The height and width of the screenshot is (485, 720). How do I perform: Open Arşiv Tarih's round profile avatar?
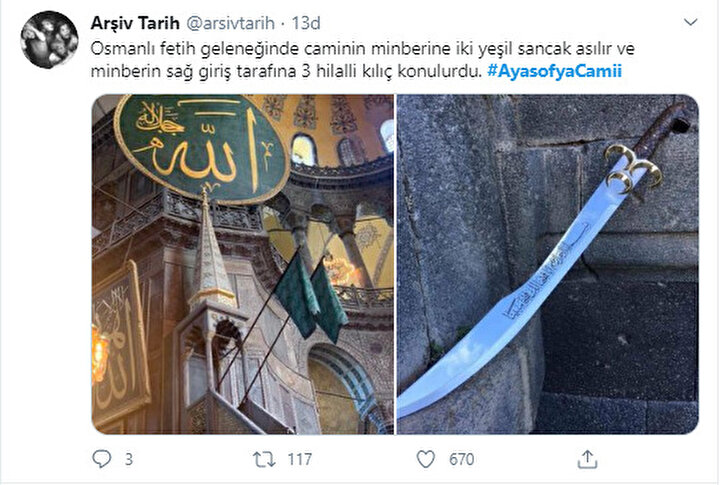49,40
